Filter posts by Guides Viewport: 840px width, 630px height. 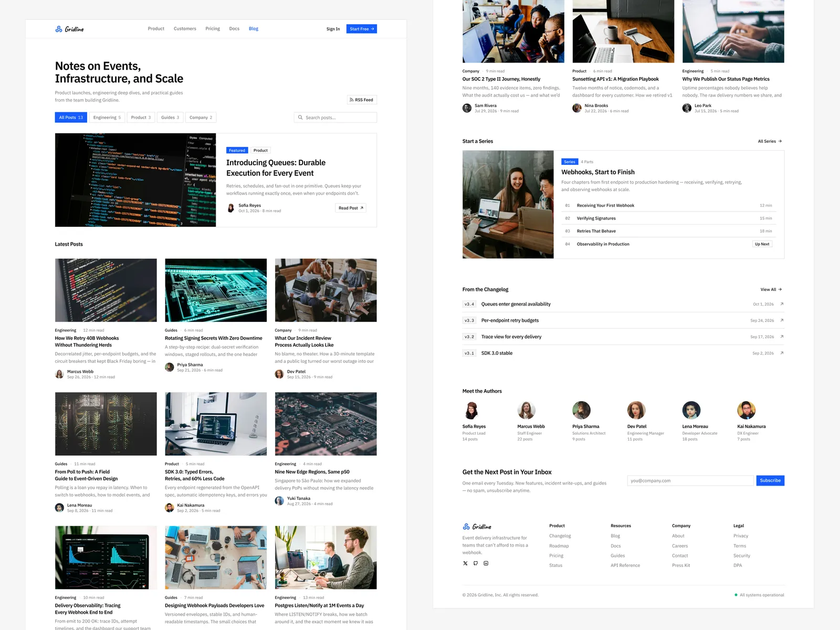170,118
